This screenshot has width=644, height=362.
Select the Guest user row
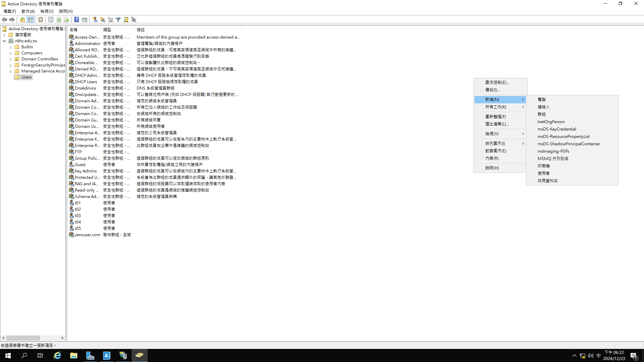point(154,165)
